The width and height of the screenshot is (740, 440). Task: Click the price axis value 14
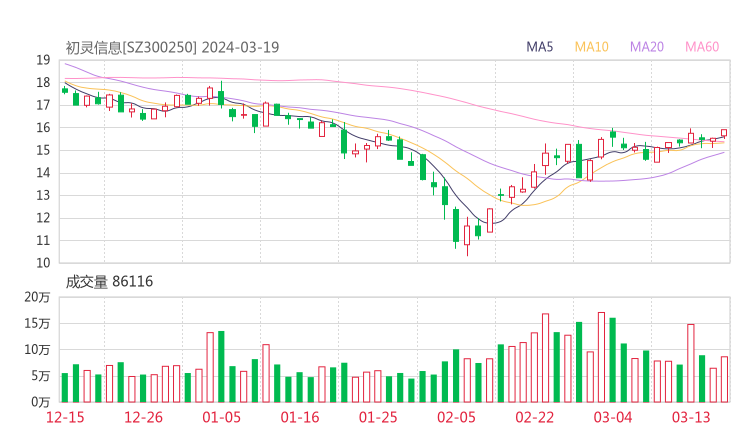(x=43, y=173)
